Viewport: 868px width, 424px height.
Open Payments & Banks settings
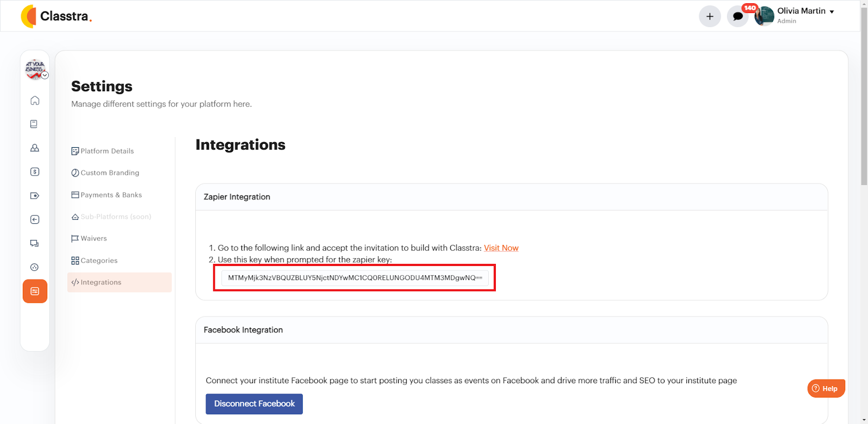106,195
